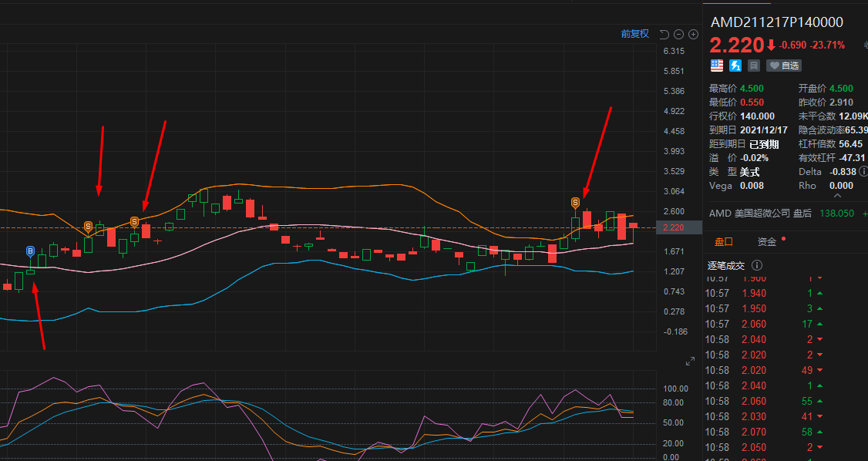
Task: Select the 10:57 1.940 trade row
Action: pyautogui.click(x=786, y=293)
